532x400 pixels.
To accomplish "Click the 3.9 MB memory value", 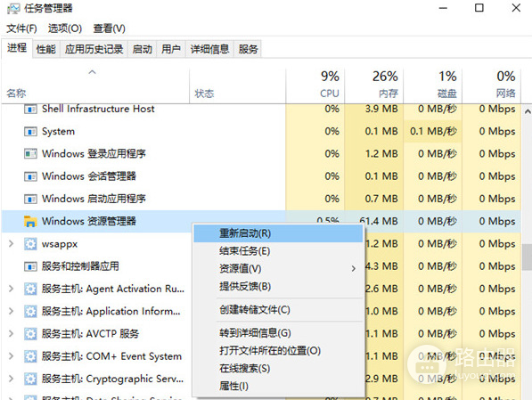I will tap(381, 109).
